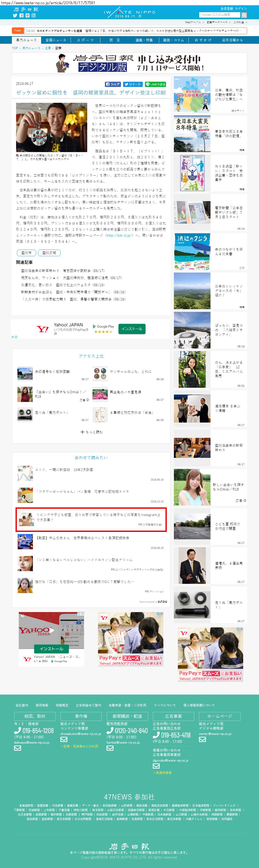Image resolution: width=259 pixels, height=868 pixels.
Task: Open the 会社案内 footer link
Action: tap(22, 705)
